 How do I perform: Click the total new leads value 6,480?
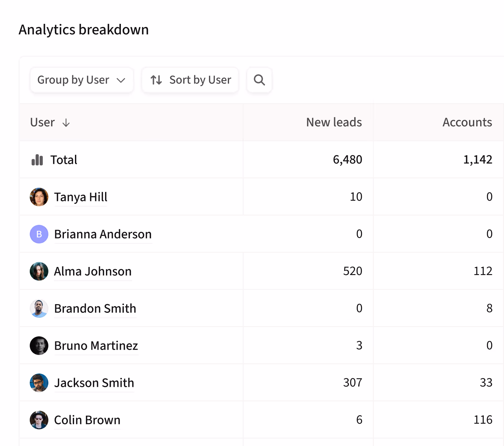347,160
